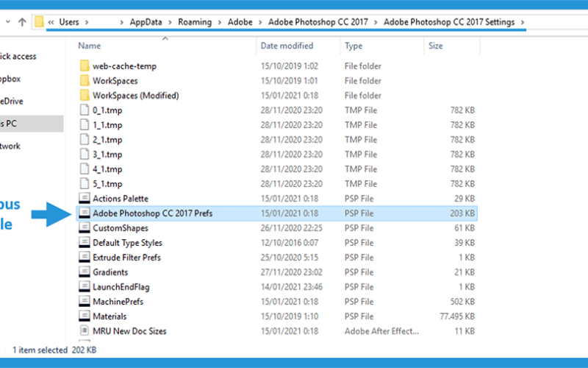
Task: Click the 77.495 KB size cell
Action: click(x=457, y=316)
